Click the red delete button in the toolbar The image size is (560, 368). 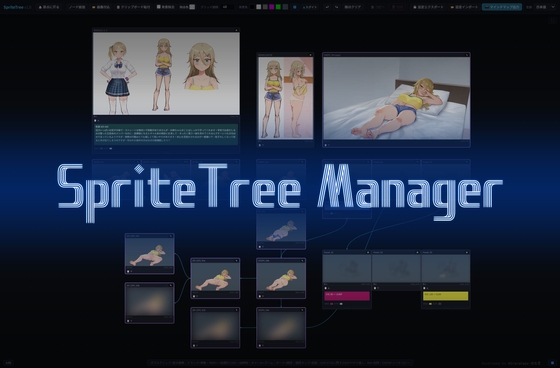[x=397, y=7]
